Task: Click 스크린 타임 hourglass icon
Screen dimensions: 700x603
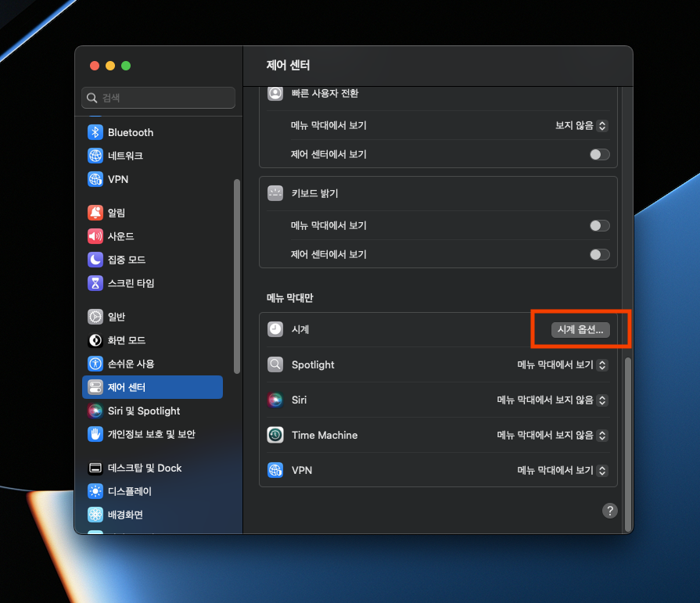Action: (x=95, y=283)
